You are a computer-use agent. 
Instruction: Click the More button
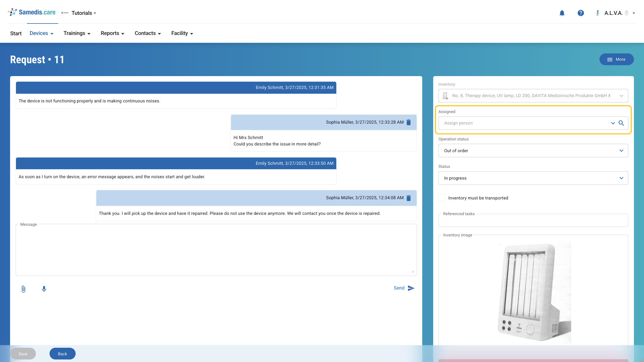pos(617,59)
